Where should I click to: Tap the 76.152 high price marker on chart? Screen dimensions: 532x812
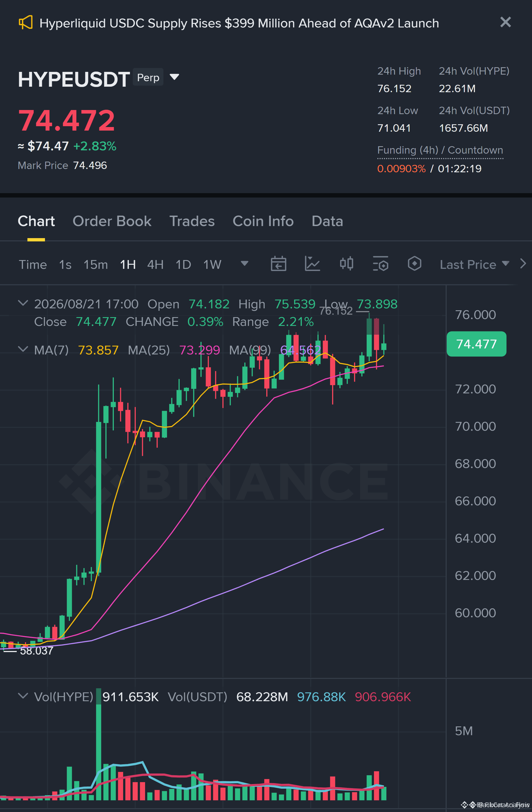336,311
